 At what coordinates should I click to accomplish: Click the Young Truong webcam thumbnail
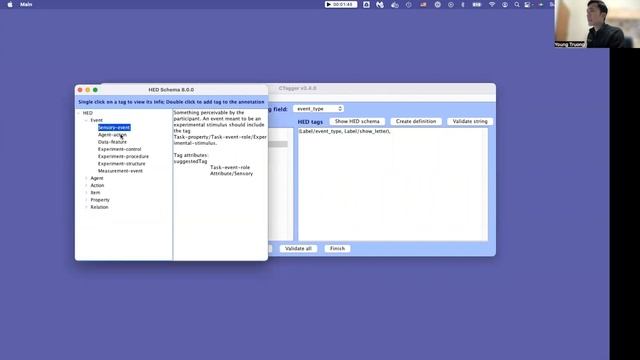(597, 24)
